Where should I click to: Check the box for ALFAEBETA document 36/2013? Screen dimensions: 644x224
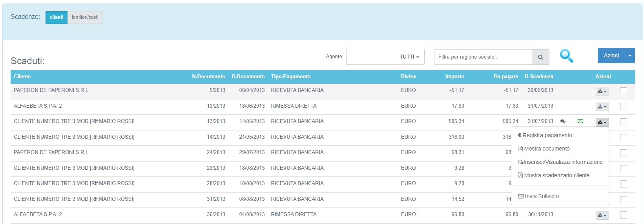[624, 215]
